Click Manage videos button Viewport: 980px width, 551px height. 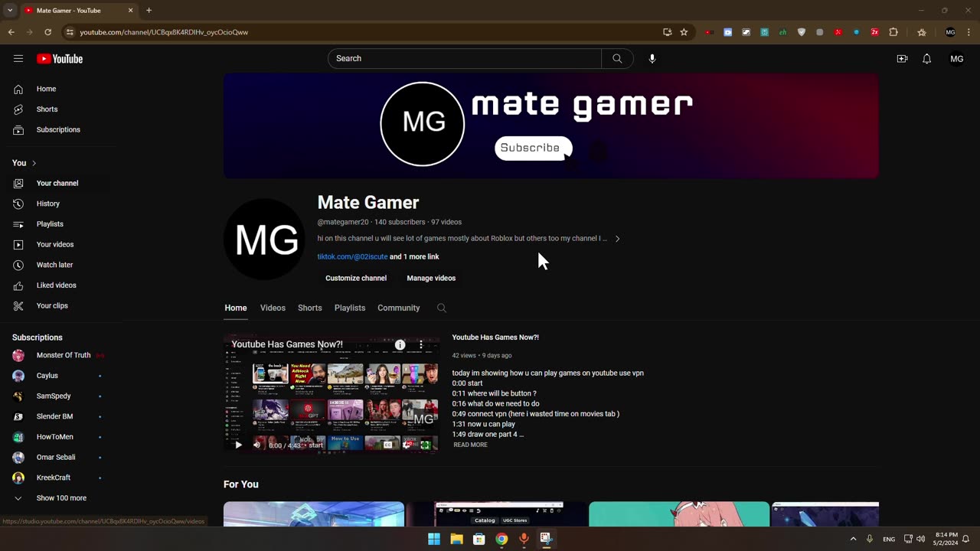(x=431, y=278)
